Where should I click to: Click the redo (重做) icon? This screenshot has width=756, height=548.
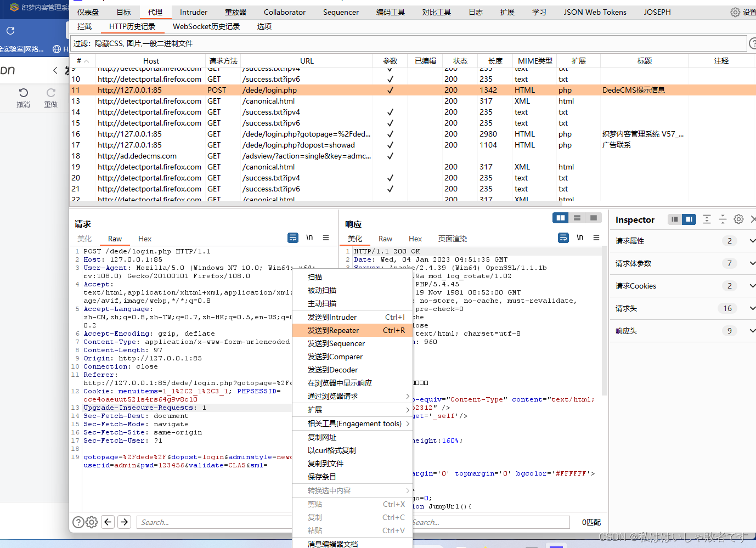51,93
